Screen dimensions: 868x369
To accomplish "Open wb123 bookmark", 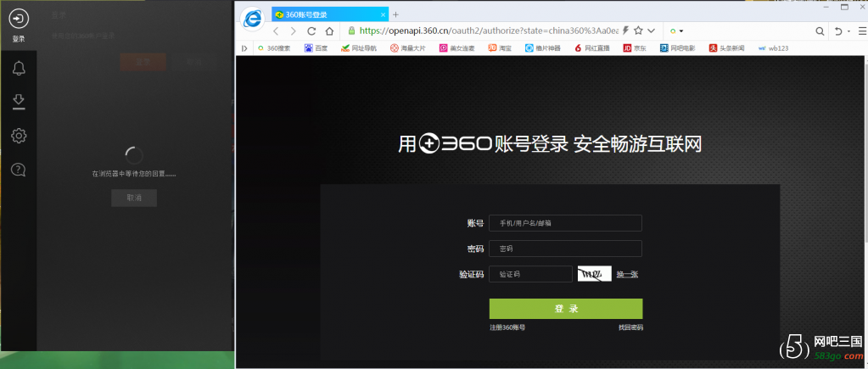I will (x=773, y=48).
